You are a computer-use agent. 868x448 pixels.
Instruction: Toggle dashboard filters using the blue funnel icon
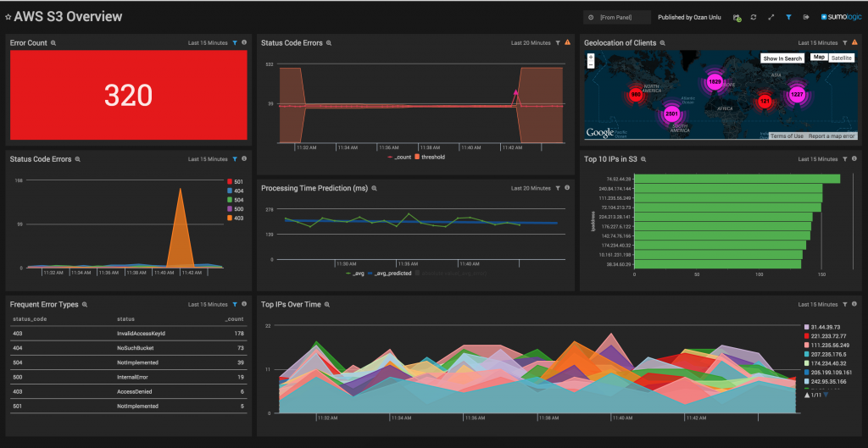coord(788,18)
